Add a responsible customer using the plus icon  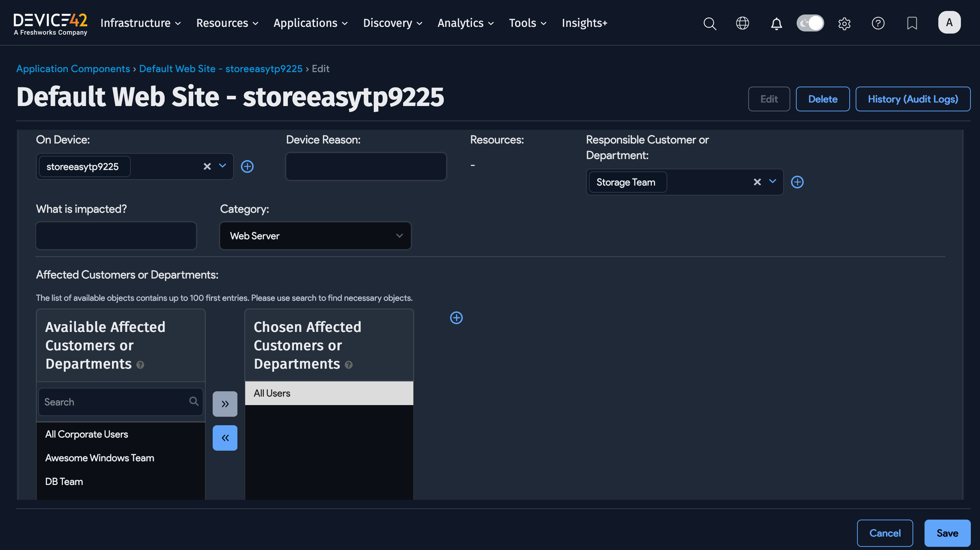coord(797,182)
